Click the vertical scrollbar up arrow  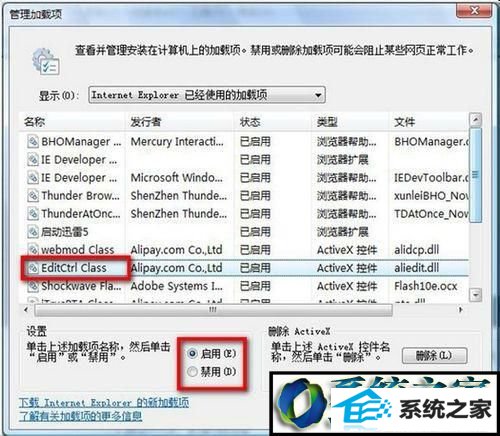[x=475, y=119]
